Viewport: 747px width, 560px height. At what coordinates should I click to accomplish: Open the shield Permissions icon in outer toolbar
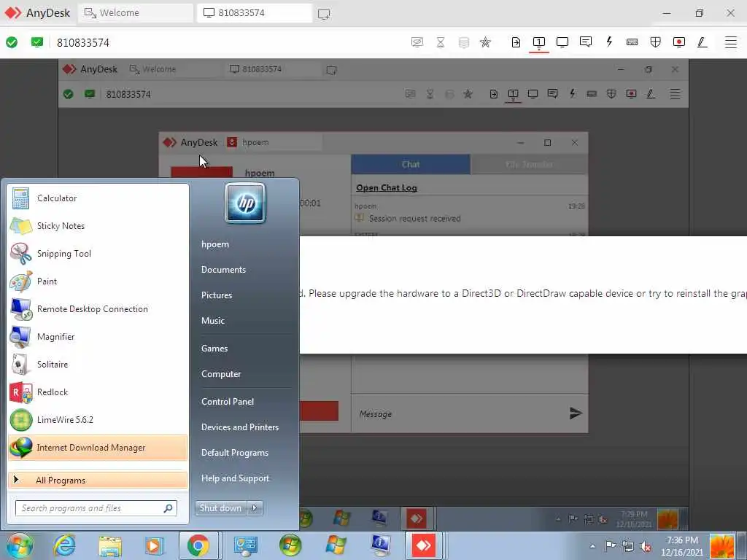[x=656, y=42]
